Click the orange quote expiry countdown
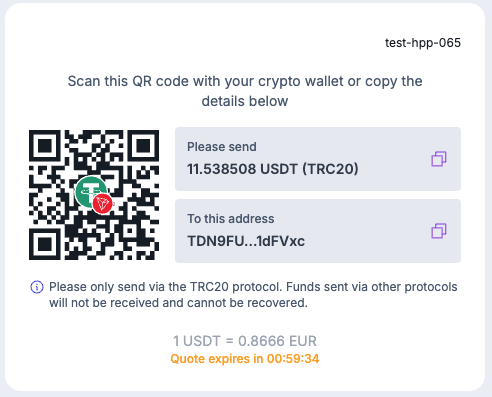 coord(245,359)
